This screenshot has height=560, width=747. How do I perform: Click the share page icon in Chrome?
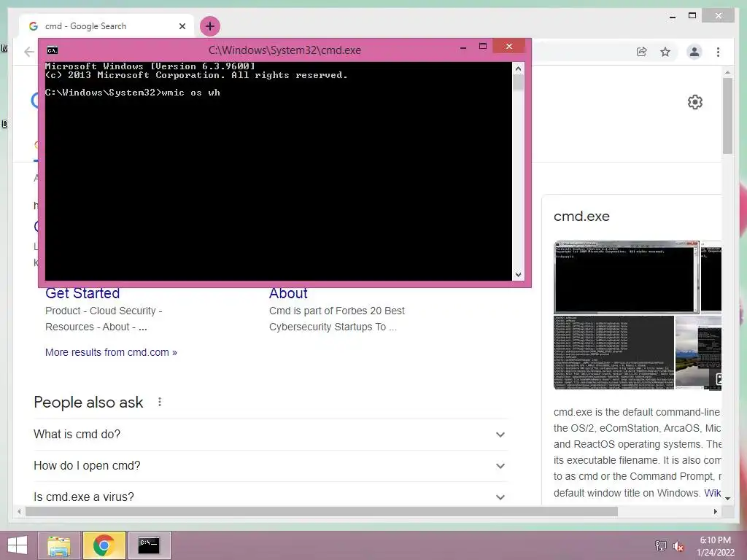[x=642, y=52]
